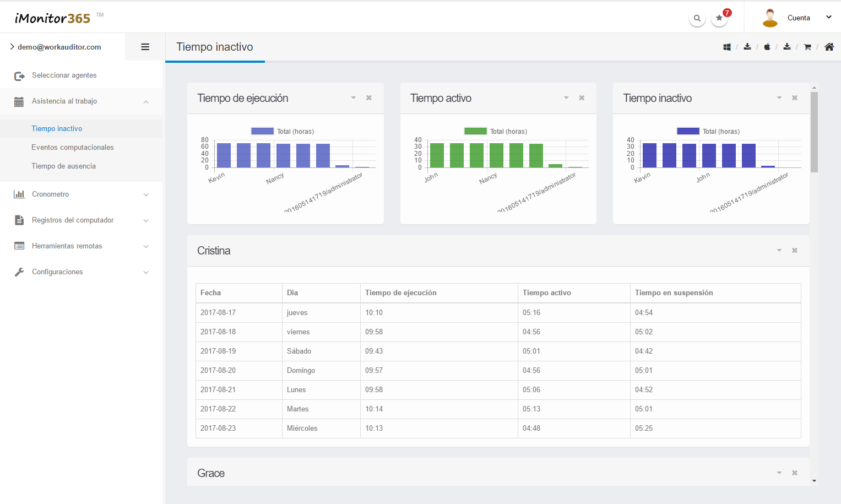Toggle Total (horas) legend in Tiempo de ejecución chart
The image size is (841, 504).
pyautogui.click(x=283, y=132)
